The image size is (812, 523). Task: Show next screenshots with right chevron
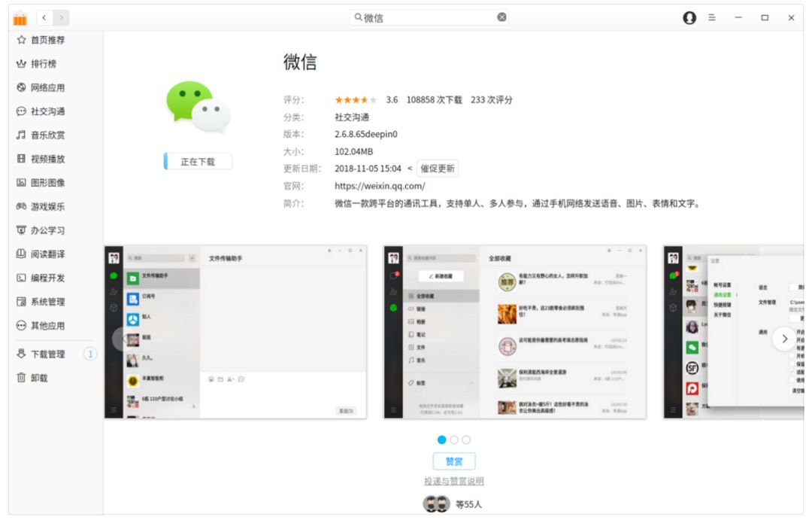tap(784, 339)
